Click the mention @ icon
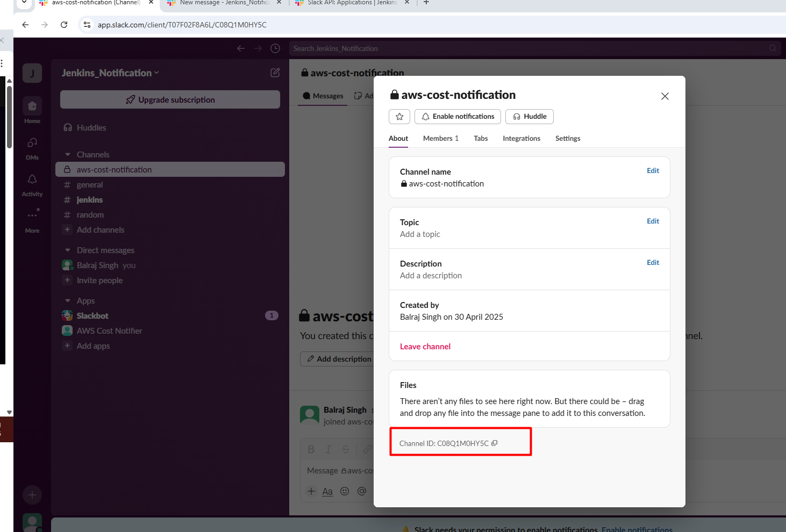Image resolution: width=786 pixels, height=532 pixels. 362,491
